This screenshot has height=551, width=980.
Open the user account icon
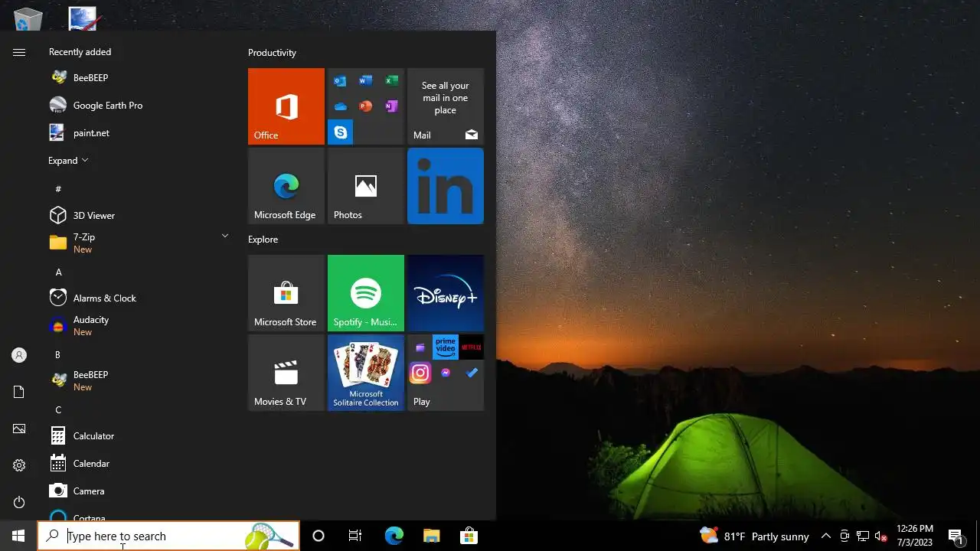pos(19,355)
